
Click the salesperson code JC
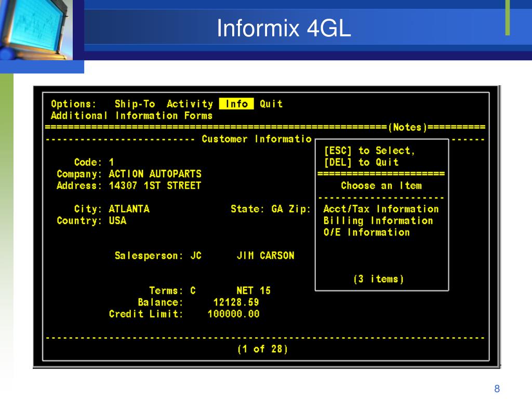pos(196,256)
